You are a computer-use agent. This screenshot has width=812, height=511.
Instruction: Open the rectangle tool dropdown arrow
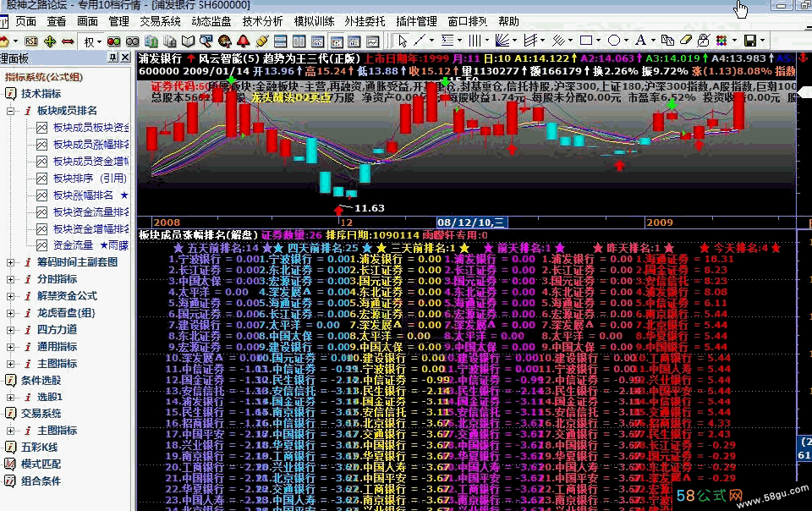point(598,40)
